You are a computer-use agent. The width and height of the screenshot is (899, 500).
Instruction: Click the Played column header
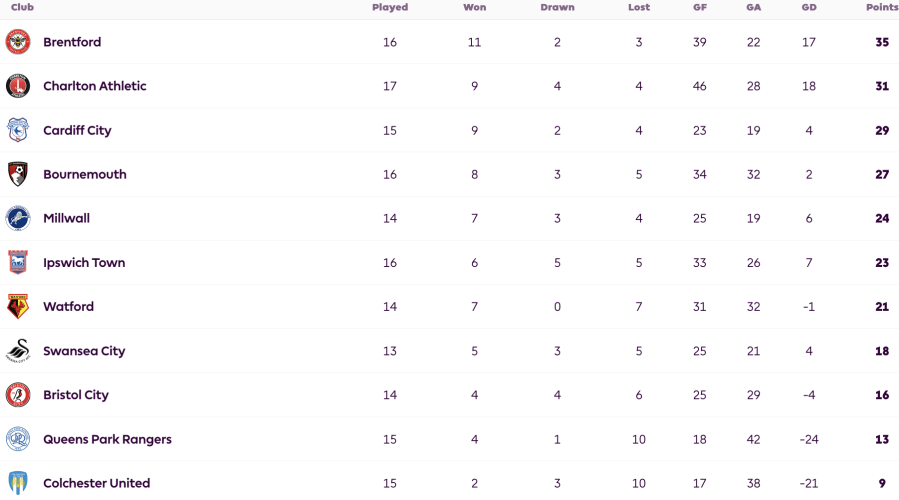pos(390,7)
